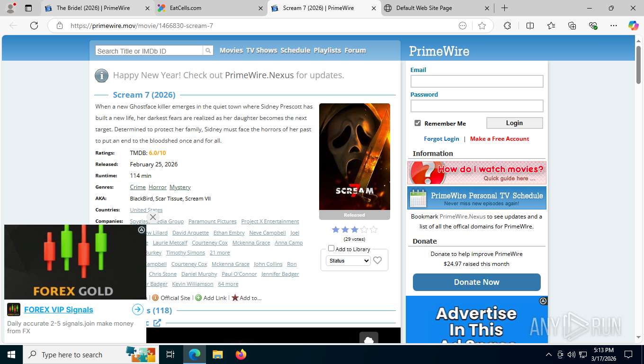Switch to The Bride! (2026) tab
This screenshot has width=644, height=364.
click(x=97, y=8)
